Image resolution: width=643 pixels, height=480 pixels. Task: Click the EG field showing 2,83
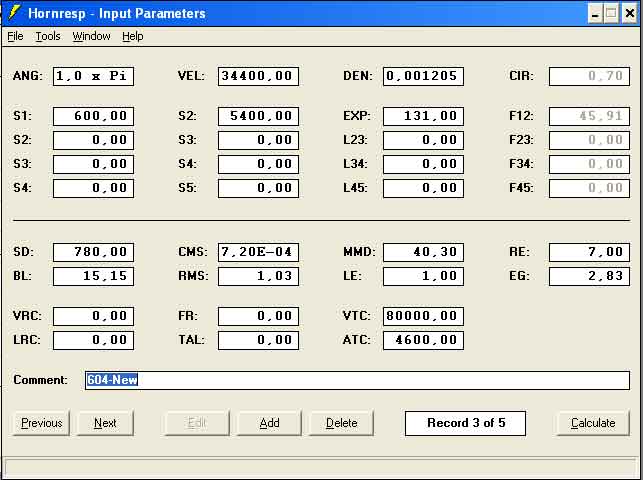589,276
